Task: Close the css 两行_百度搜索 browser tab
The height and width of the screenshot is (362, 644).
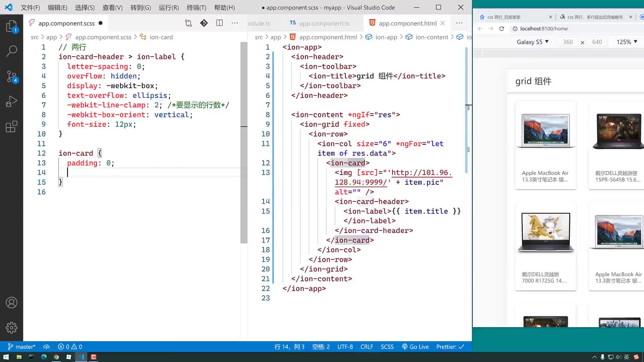Action: (x=550, y=17)
